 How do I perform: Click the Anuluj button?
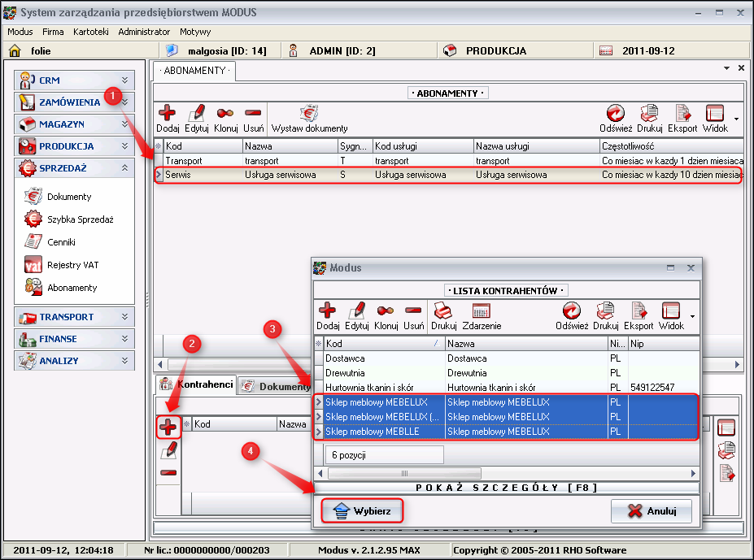(x=652, y=510)
